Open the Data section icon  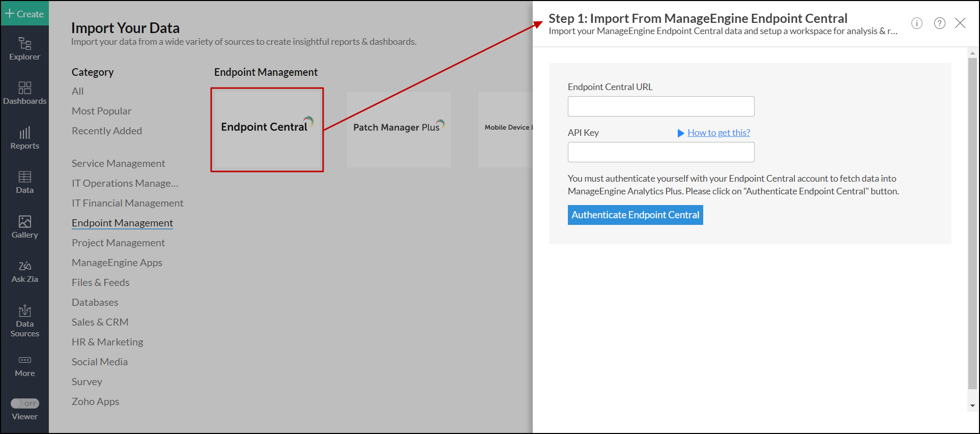point(24,182)
